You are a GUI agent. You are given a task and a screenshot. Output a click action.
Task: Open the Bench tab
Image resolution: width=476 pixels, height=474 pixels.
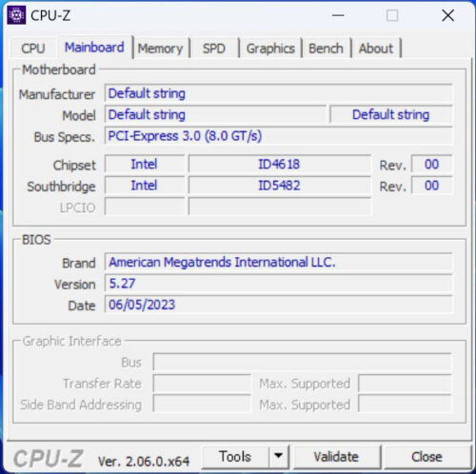pos(326,49)
